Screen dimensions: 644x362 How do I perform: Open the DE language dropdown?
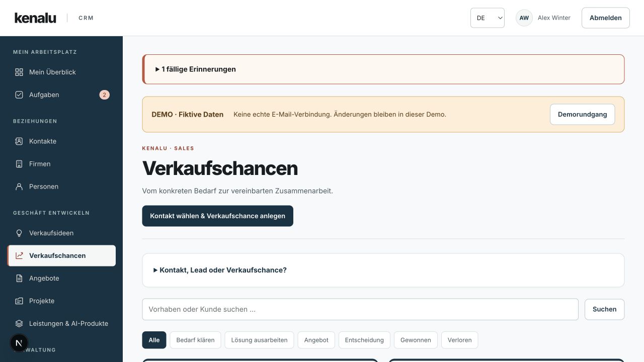tap(488, 18)
